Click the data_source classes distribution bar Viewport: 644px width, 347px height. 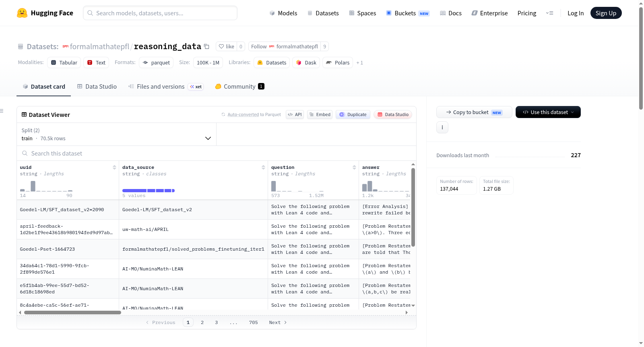click(x=149, y=191)
